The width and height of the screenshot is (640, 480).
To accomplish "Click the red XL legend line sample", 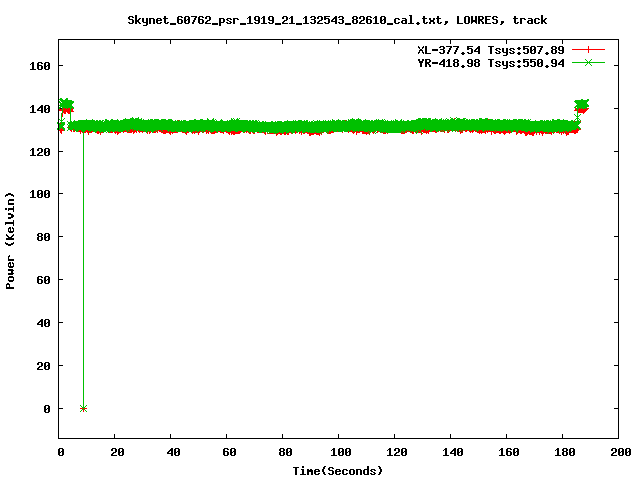I will (588, 50).
